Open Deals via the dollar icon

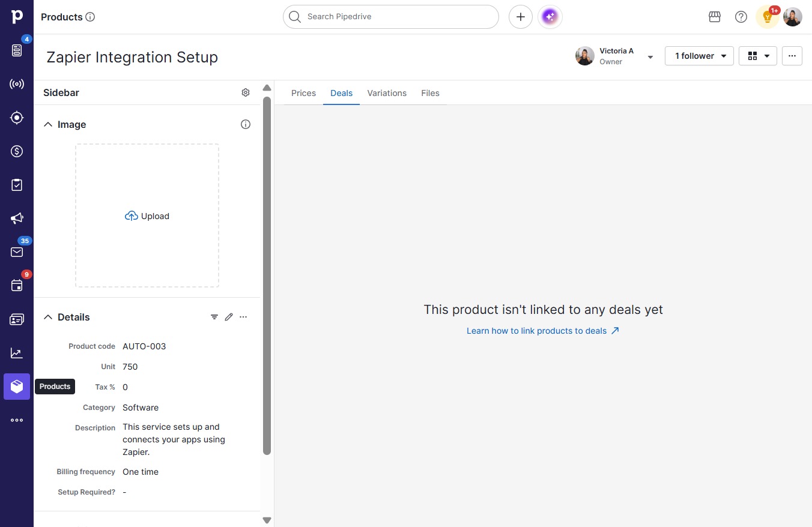pyautogui.click(x=17, y=151)
